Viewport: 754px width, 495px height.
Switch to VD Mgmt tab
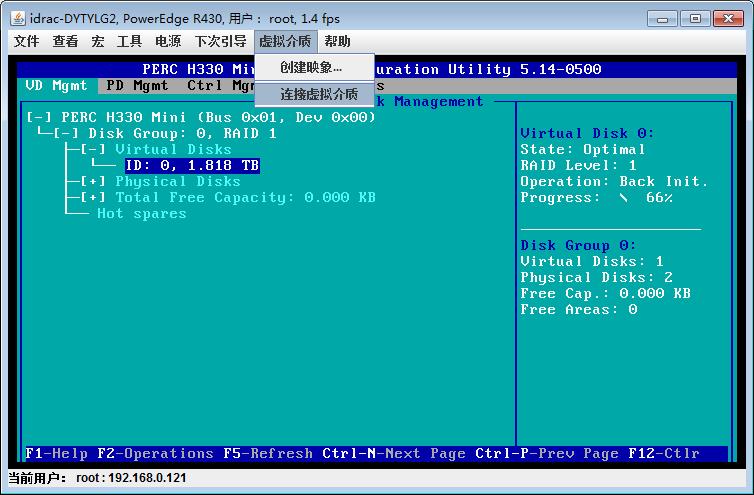point(57,86)
